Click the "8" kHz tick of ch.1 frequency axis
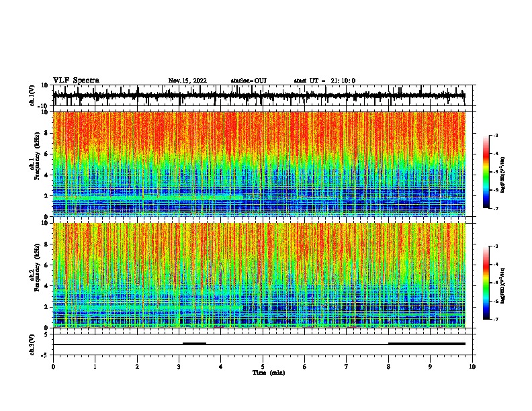 [x=46, y=133]
